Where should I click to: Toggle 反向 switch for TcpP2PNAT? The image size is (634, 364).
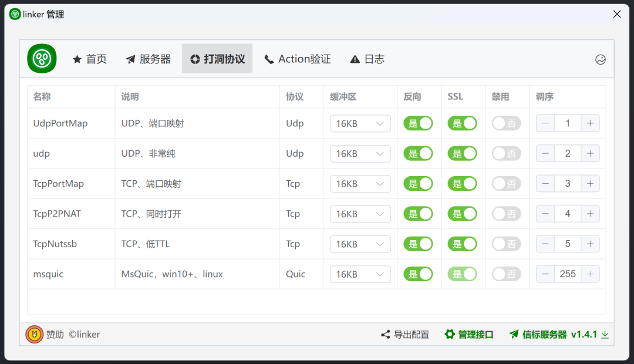[418, 214]
